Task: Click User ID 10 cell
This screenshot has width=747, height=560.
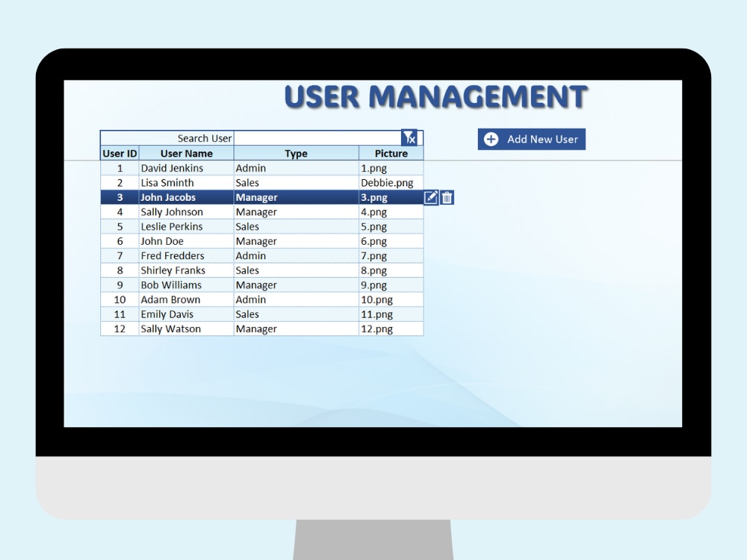Action: (120, 299)
